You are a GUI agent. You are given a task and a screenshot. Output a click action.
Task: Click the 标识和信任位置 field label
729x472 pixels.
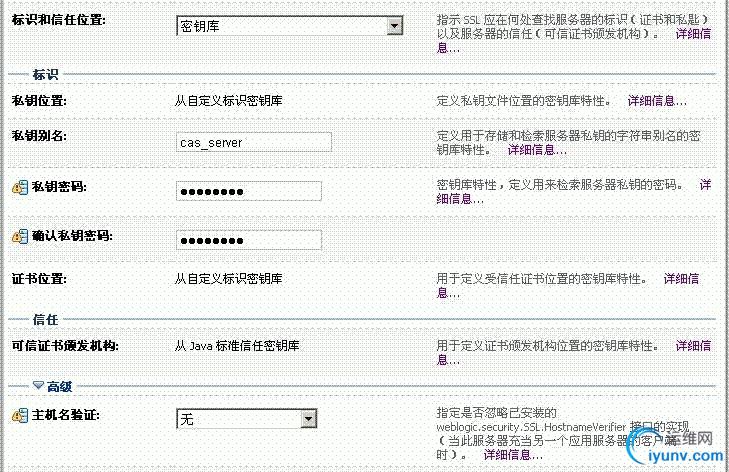58,20
